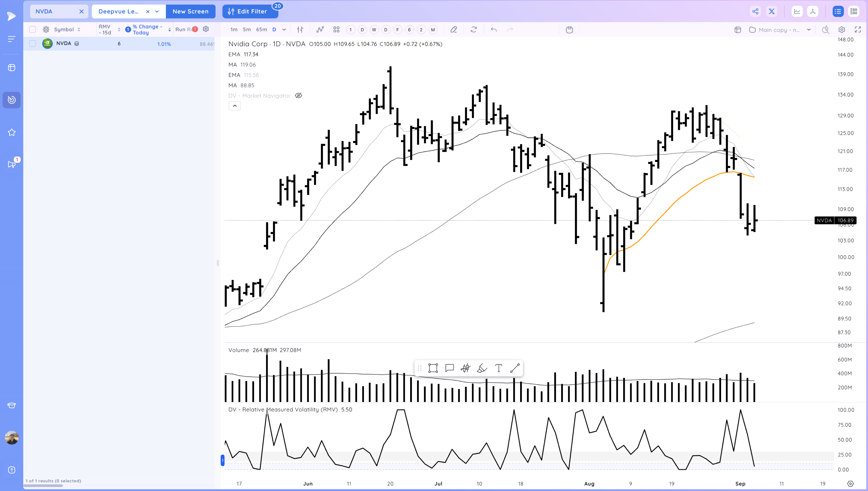Tick the select-all symbols checkbox

point(32,29)
